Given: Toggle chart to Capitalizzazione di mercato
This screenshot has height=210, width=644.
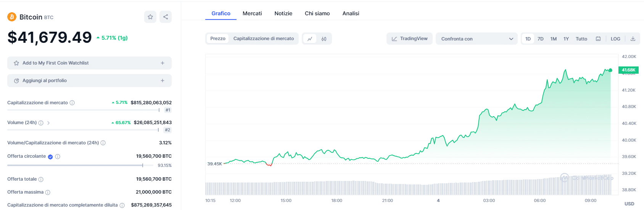Looking at the screenshot, I should (x=264, y=39).
